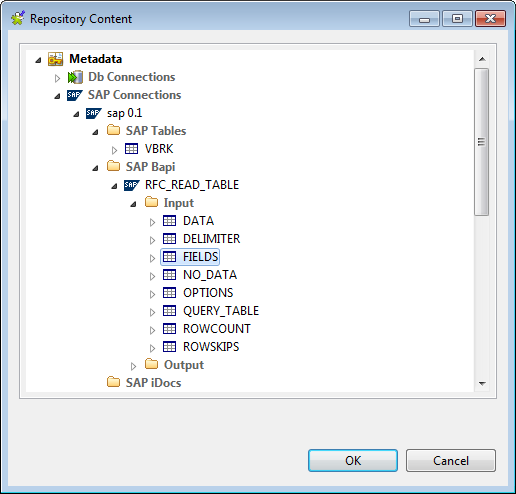Select the Db Connections label
Screen dimensions: 516x494
click(x=132, y=77)
